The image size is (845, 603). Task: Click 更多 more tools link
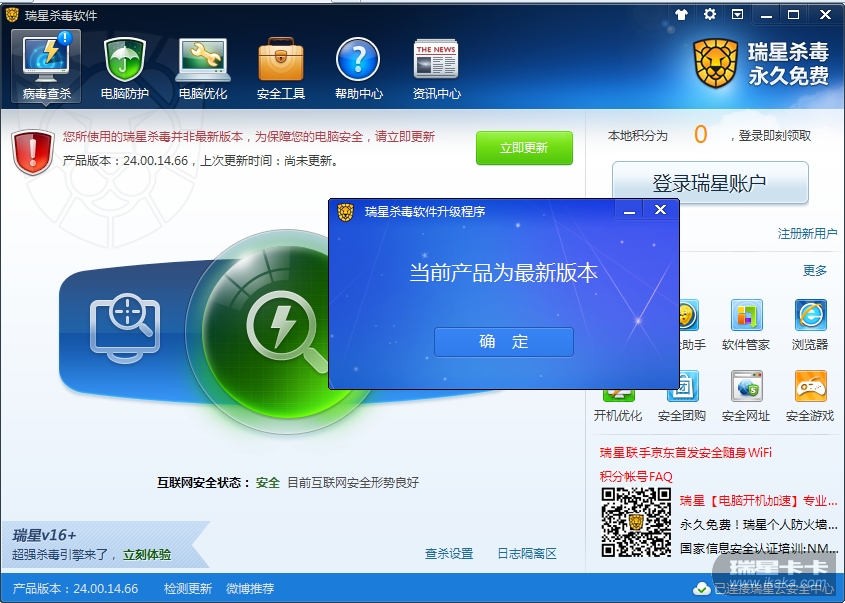tap(814, 271)
